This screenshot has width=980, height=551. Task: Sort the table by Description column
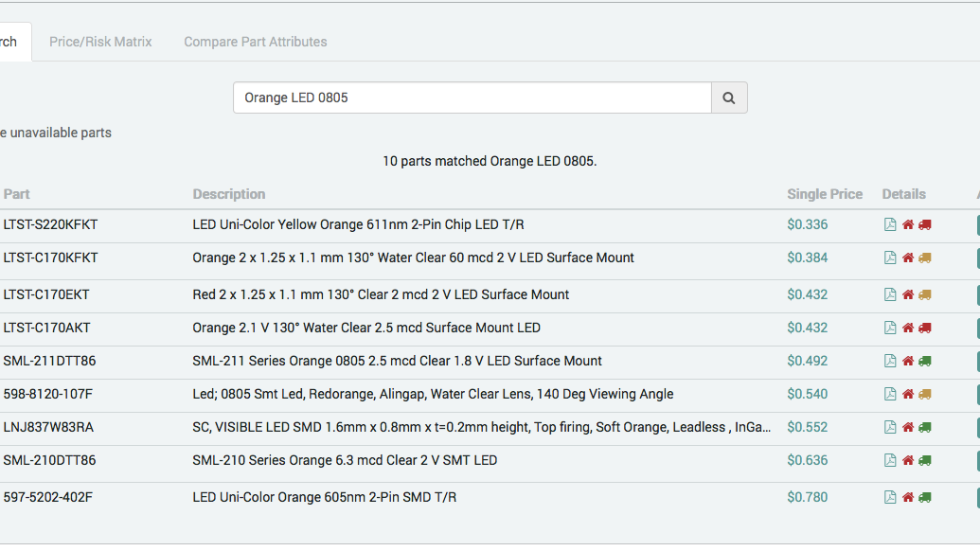coord(228,194)
